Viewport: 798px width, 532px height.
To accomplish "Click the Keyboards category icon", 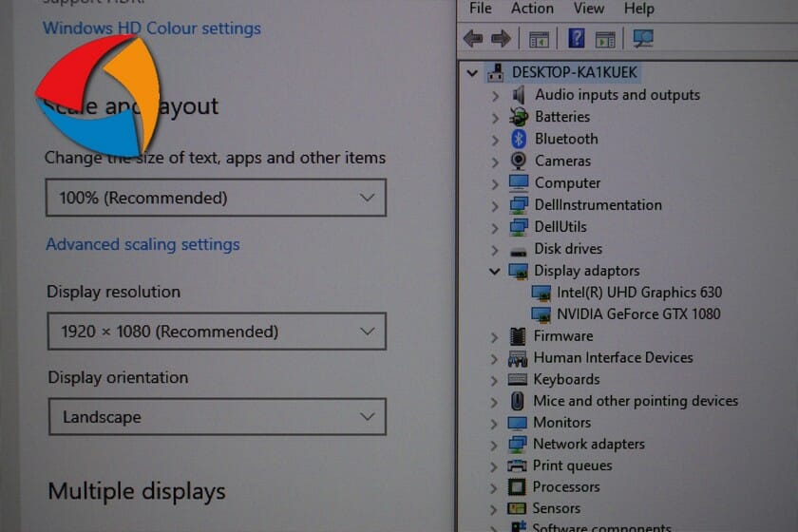I will coord(518,379).
